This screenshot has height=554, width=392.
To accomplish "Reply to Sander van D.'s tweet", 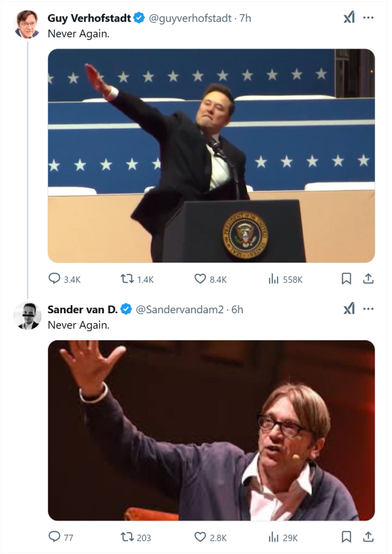I will (x=55, y=537).
